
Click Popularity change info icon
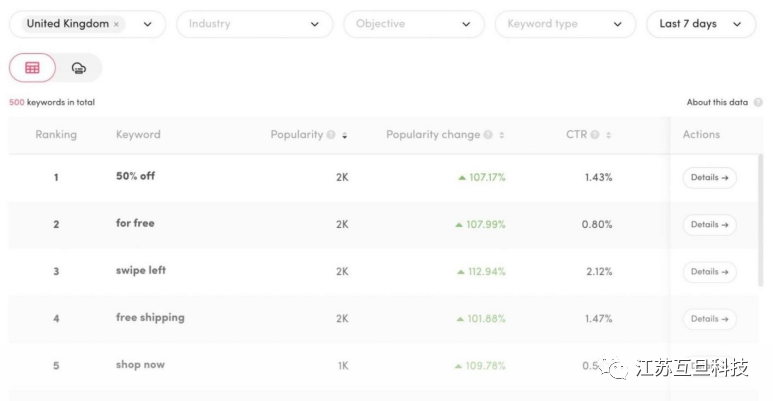pos(488,135)
